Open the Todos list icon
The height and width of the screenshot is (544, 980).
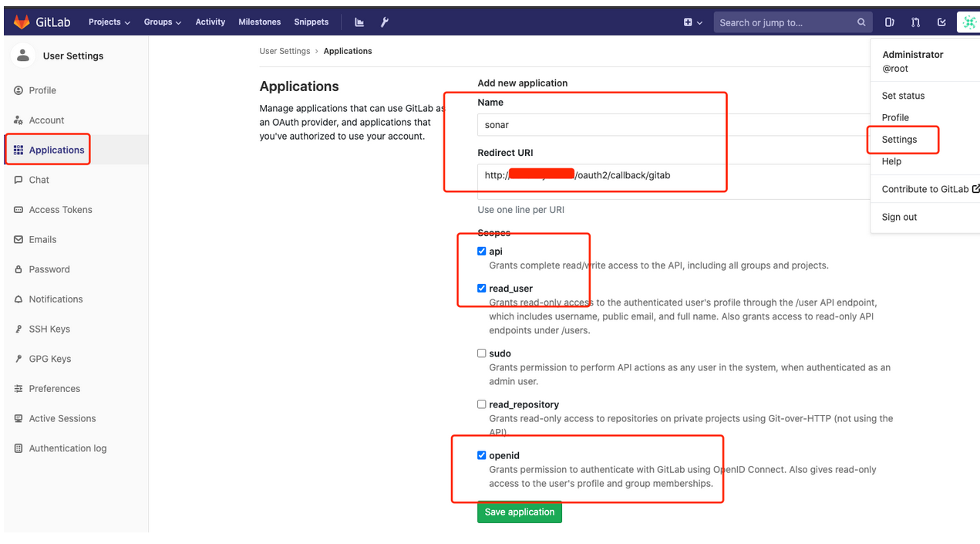point(941,22)
